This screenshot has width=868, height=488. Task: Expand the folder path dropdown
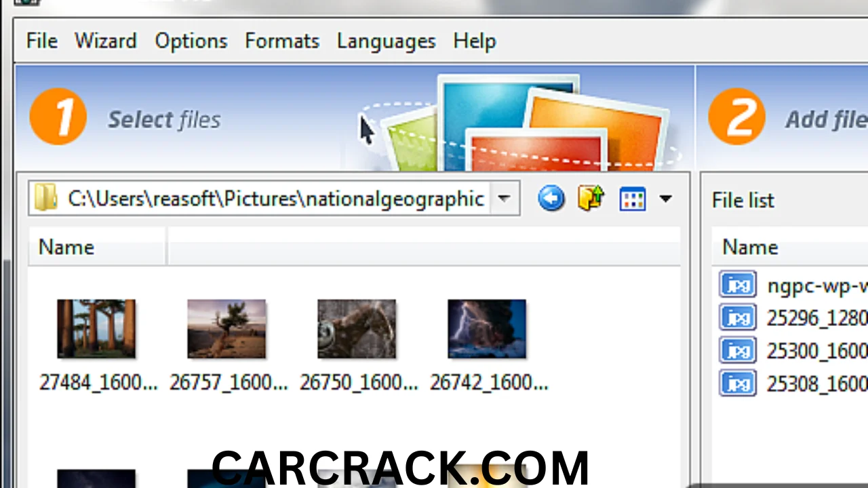click(x=504, y=199)
